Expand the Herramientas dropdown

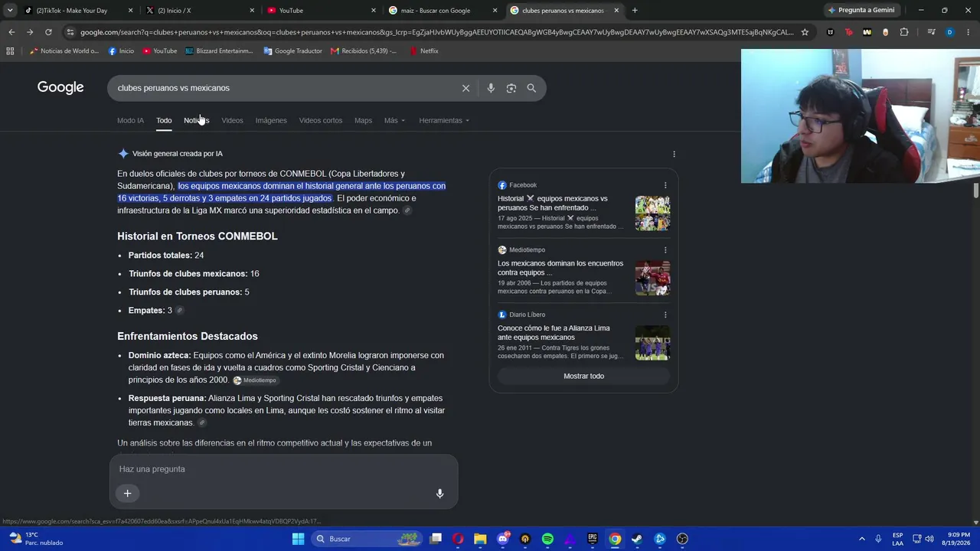[x=444, y=120]
